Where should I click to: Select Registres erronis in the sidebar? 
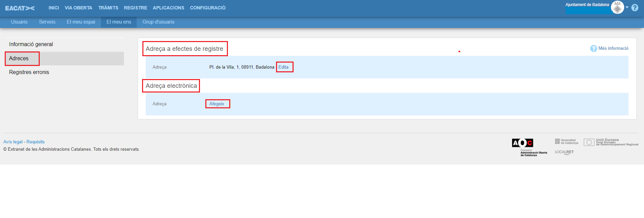point(29,72)
